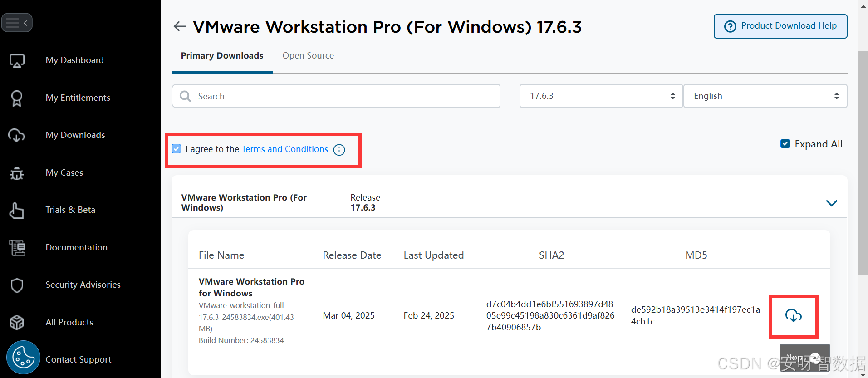Open the Terms and Conditions link
Image resolution: width=868 pixels, height=378 pixels.
285,149
